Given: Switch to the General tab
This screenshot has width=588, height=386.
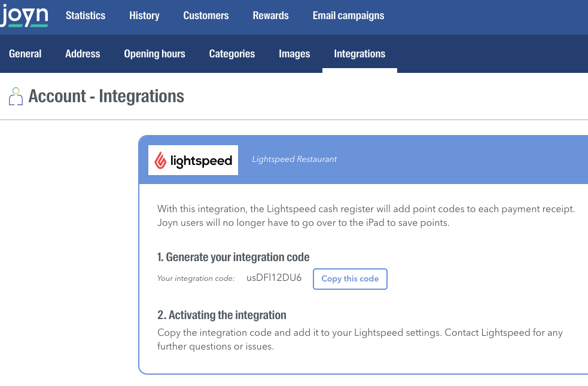Looking at the screenshot, I should (x=25, y=54).
